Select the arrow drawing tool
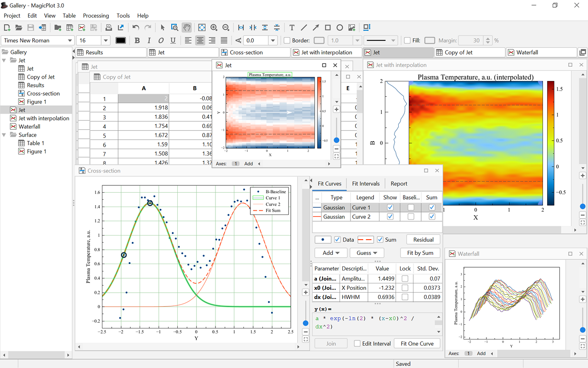 tap(316, 28)
